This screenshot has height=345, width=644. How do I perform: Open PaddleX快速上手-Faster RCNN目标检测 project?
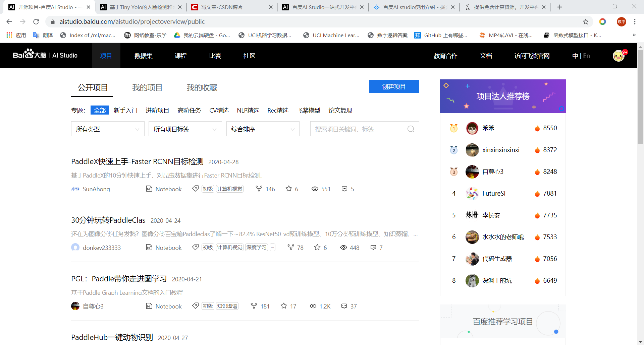pos(137,161)
